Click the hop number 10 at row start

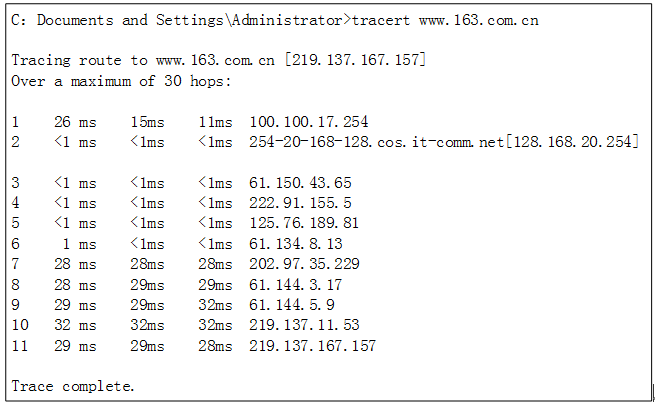(x=20, y=325)
